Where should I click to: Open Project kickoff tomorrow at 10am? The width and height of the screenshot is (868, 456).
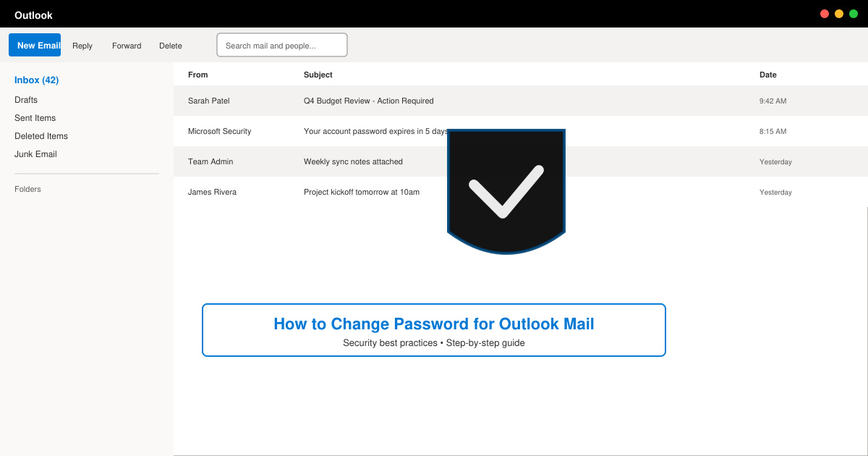362,192
